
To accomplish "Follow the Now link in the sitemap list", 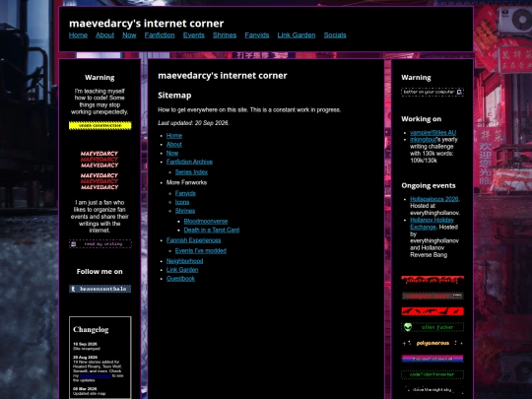I will pos(172,154).
